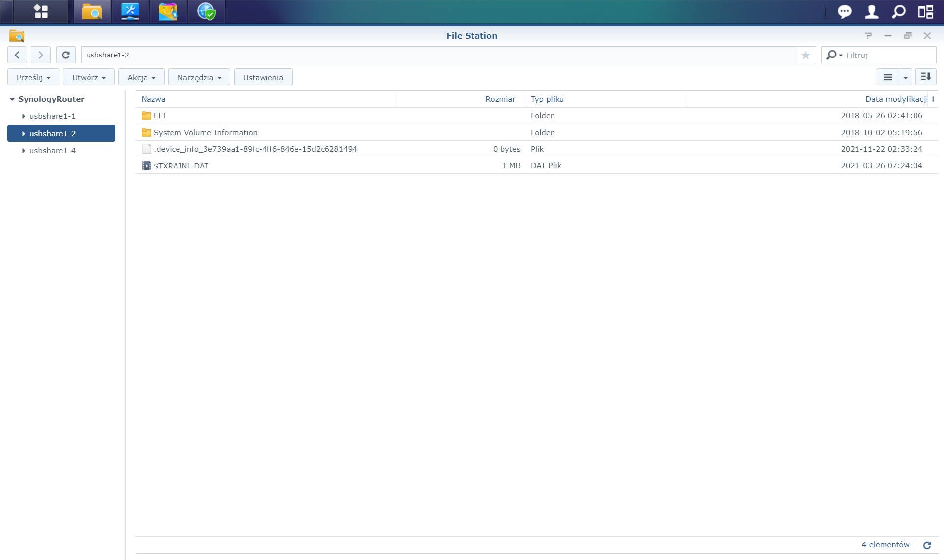Collapse the SynologyRouter tree node
Screen dimensions: 944x560
[x=12, y=99]
